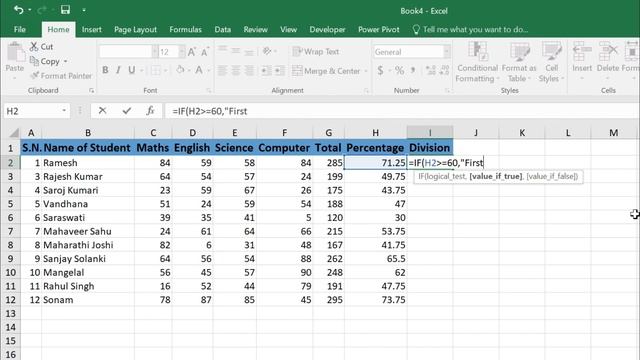Screen dimensions: 640x360
Task: Click the Copy button
Action: click(45, 61)
